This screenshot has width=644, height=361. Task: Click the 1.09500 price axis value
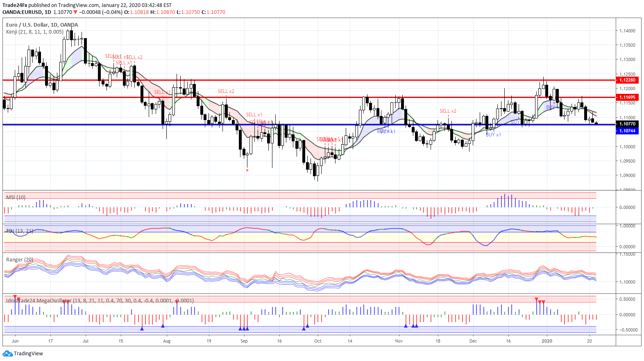coord(627,161)
